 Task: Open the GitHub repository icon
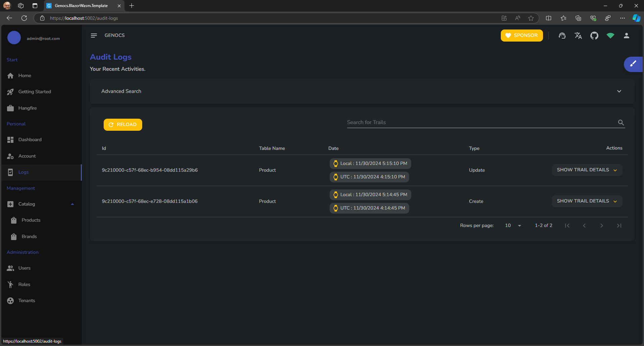[594, 36]
